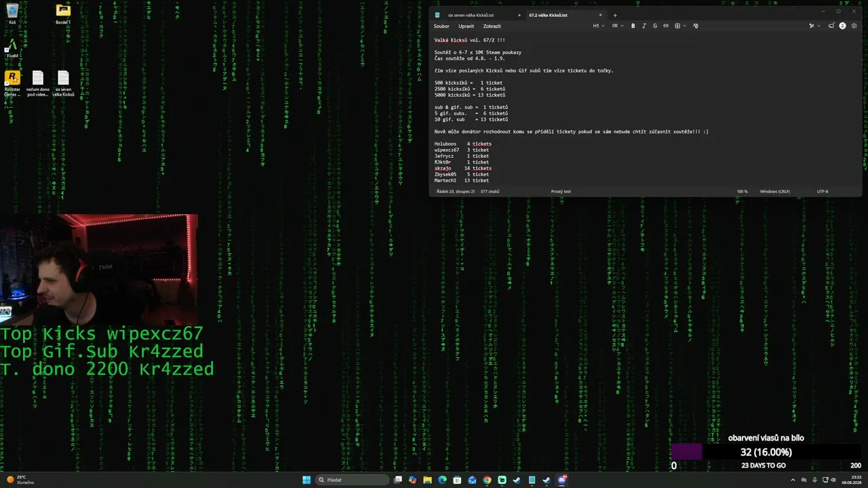Open the Koš recycle bin desktop icon
Image resolution: width=868 pixels, height=488 pixels.
point(12,14)
